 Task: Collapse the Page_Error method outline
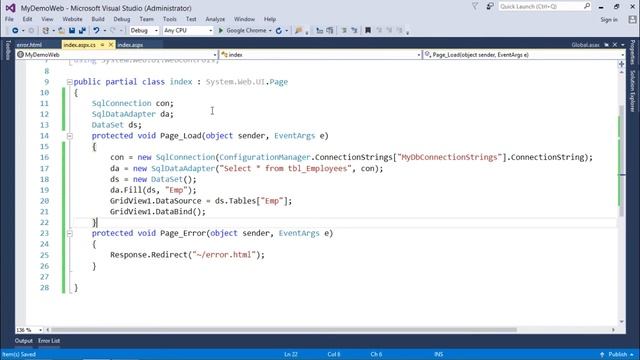69,233
